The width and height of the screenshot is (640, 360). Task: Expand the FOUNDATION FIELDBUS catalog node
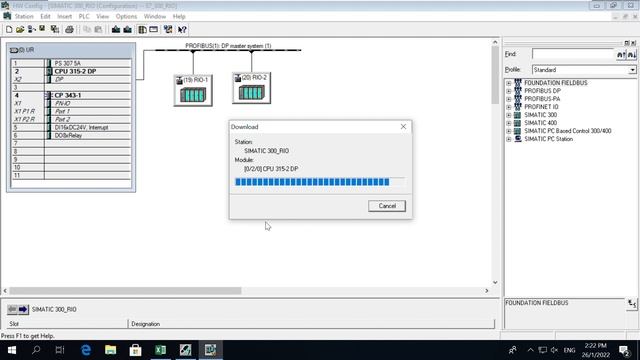pos(509,83)
